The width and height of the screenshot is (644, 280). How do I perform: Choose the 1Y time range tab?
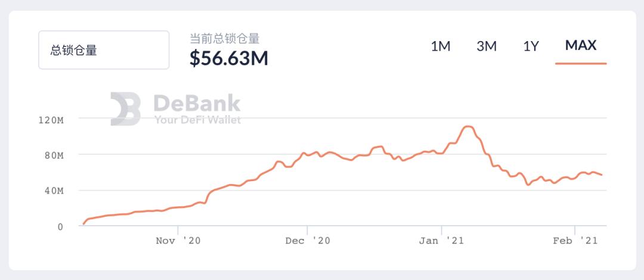coord(531,46)
